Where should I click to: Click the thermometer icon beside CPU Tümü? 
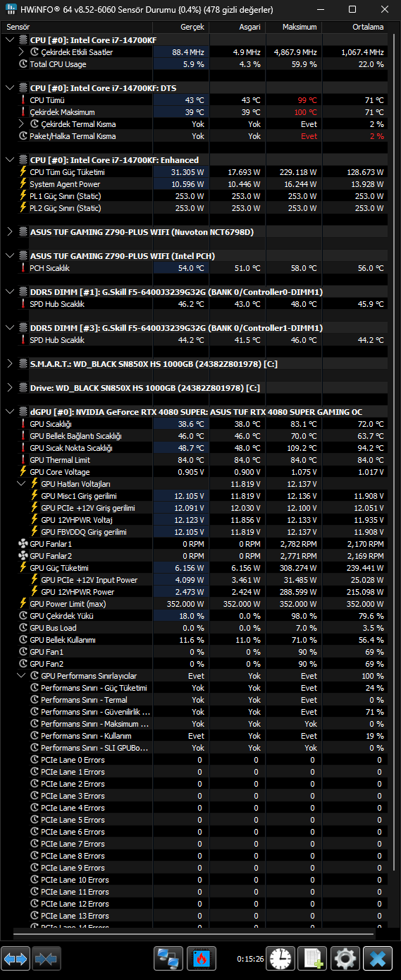[x=23, y=100]
